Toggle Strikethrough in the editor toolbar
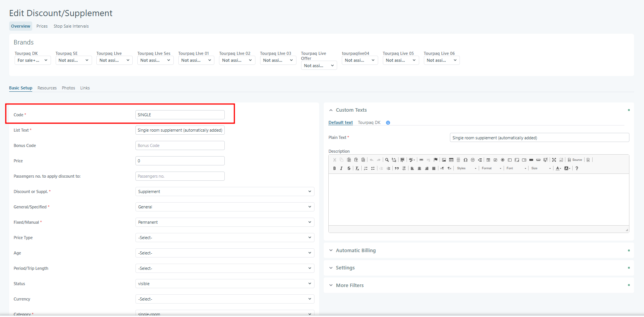Image resolution: width=644 pixels, height=317 pixels. [x=349, y=168]
